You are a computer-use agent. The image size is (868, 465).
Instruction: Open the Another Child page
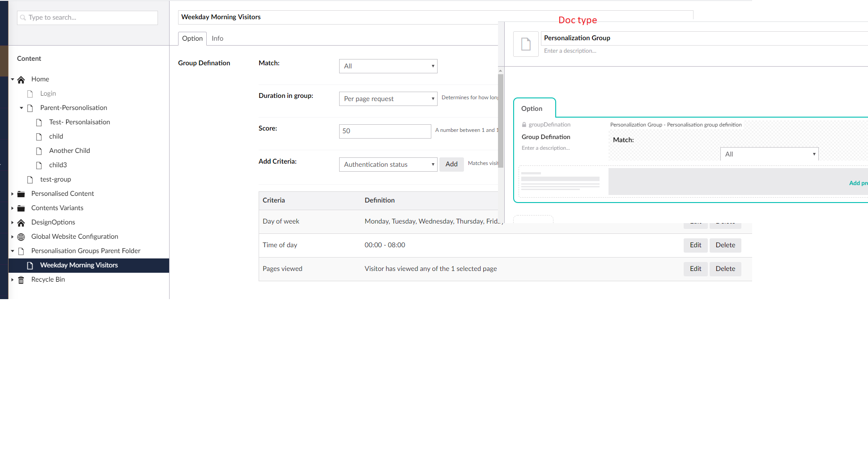tap(69, 151)
